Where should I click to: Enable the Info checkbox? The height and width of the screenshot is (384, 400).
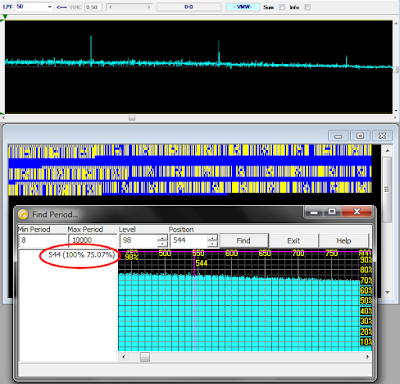click(308, 7)
